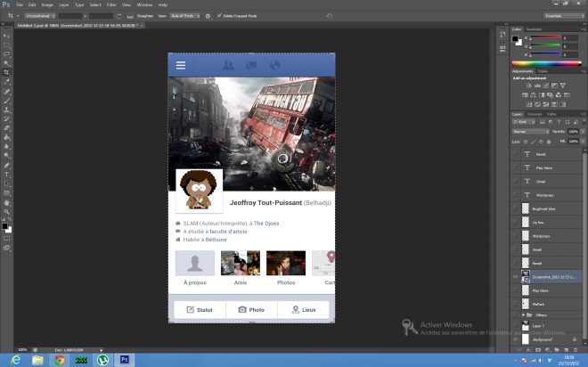588x367 pixels.
Task: Show the BugDroid blue layer
Action: pos(515,208)
